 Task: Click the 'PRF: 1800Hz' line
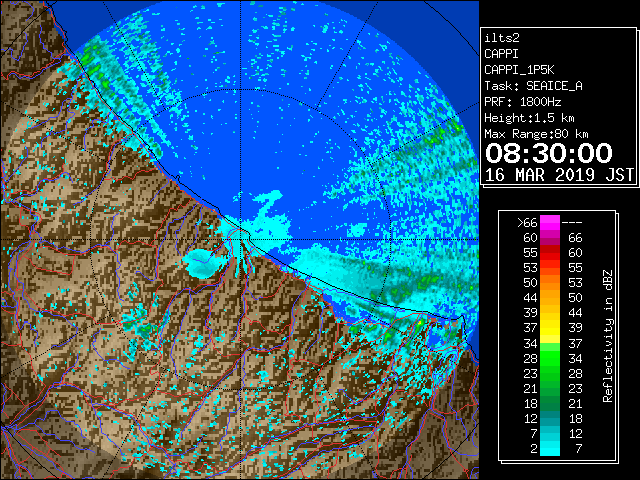click(523, 102)
